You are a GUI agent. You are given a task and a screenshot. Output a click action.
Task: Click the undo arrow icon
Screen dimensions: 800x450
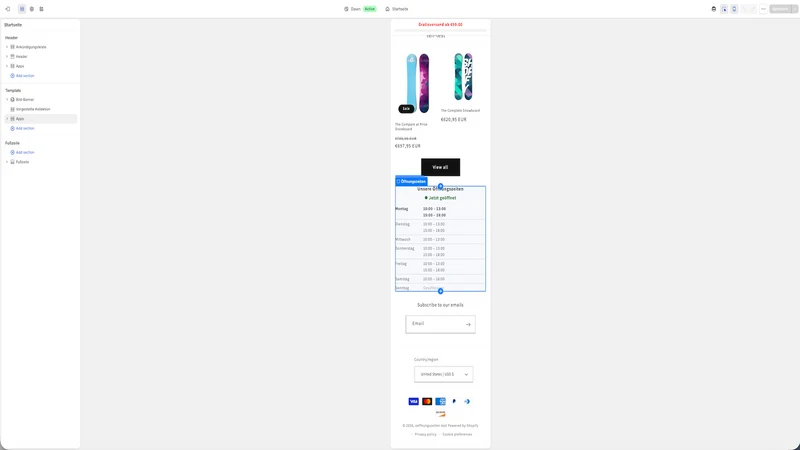pyautogui.click(x=744, y=9)
